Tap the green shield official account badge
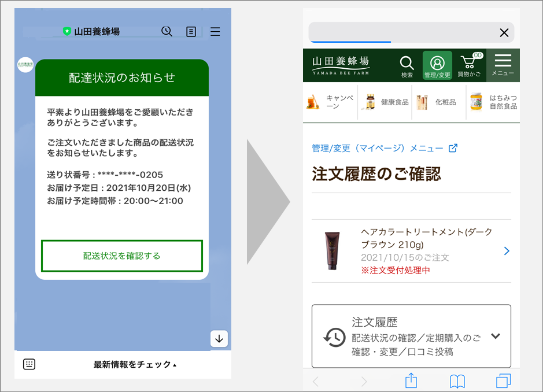Image resolution: width=543 pixels, height=392 pixels. [x=67, y=32]
